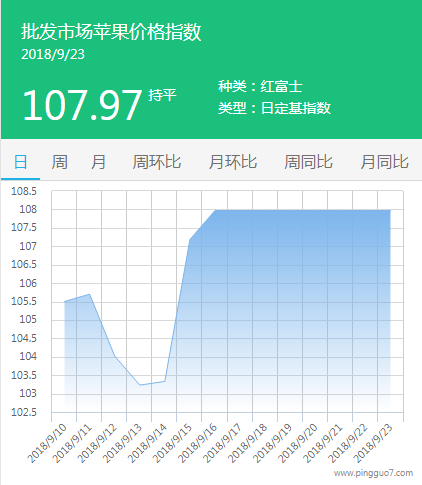Click the 2018/9/12 x-axis label
422x485 pixels.
(97, 443)
